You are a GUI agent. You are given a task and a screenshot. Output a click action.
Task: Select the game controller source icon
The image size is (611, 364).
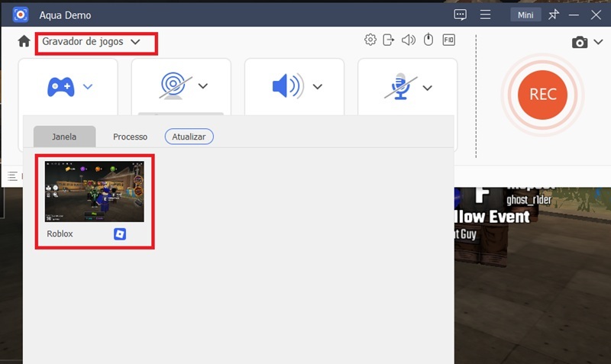pos(61,86)
